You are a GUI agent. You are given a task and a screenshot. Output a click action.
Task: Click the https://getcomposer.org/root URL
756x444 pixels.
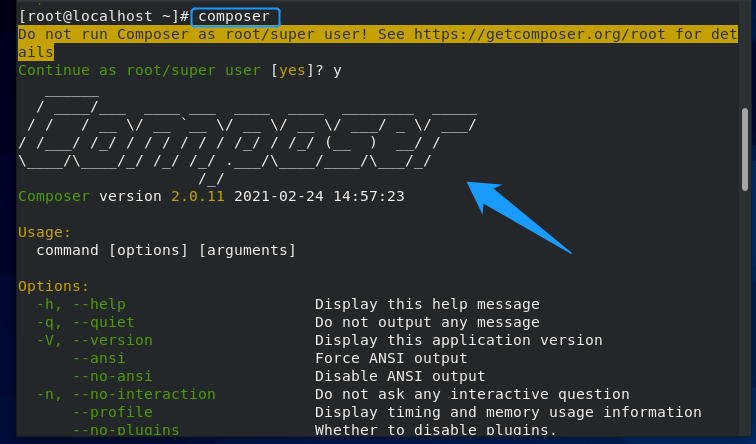(x=540, y=34)
